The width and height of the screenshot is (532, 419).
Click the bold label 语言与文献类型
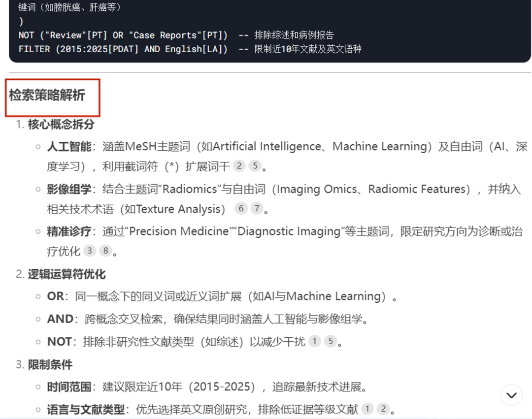tap(86, 410)
